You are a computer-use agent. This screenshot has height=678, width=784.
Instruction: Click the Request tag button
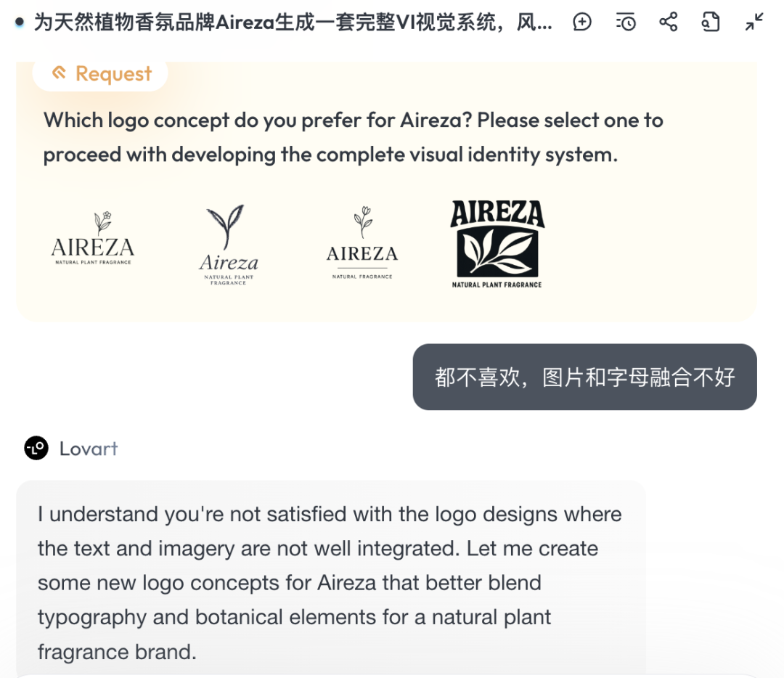(100, 73)
